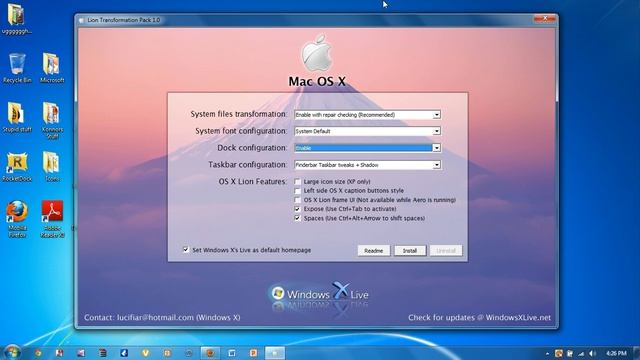640x360 pixels.
Task: Open the Taskbar configuration dropdown
Action: tap(367, 165)
